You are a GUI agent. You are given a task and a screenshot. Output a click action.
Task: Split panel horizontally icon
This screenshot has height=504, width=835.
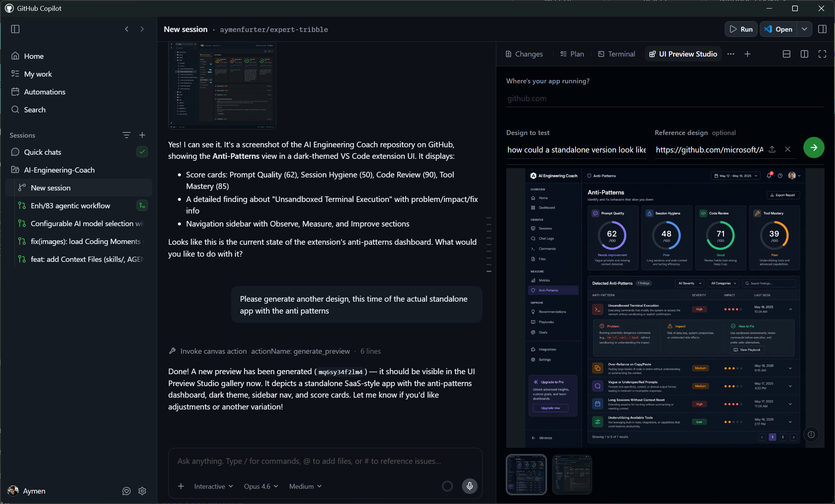click(x=787, y=54)
